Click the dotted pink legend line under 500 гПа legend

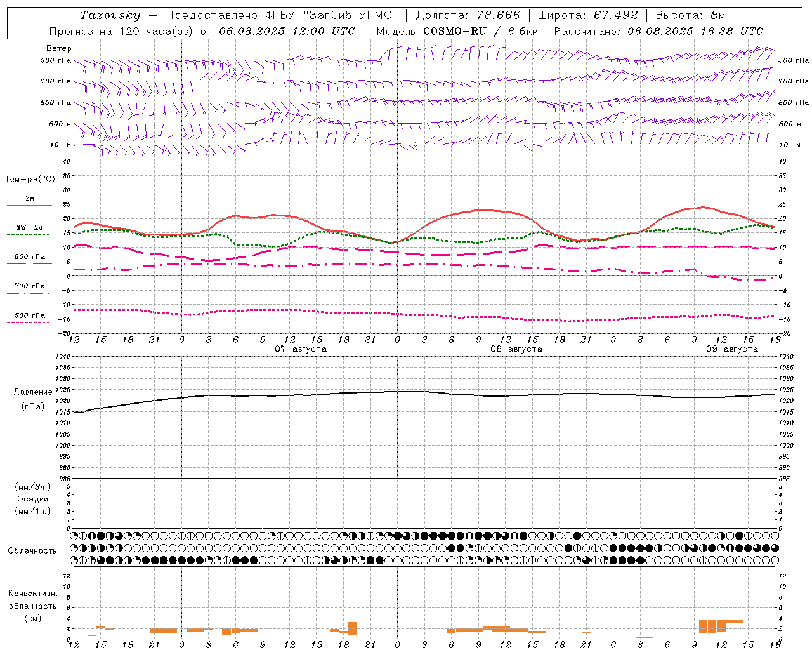pyautogui.click(x=29, y=323)
